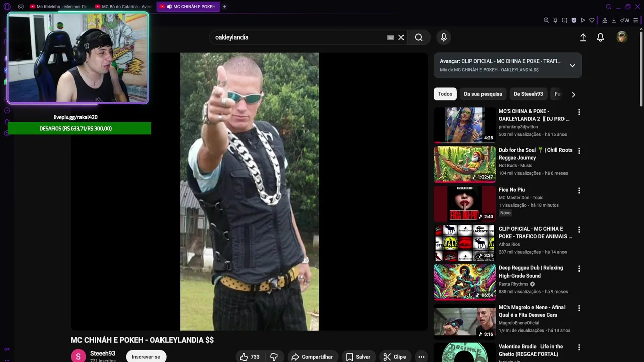644x362 pixels.
Task: Create a clip with the Clipe button
Action: coord(394,357)
